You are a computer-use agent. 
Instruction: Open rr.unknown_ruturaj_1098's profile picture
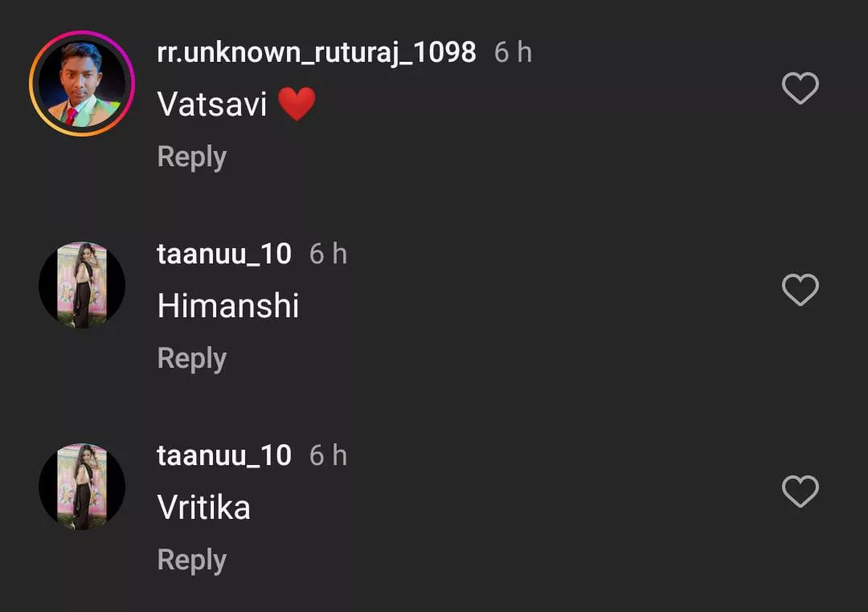tap(82, 84)
